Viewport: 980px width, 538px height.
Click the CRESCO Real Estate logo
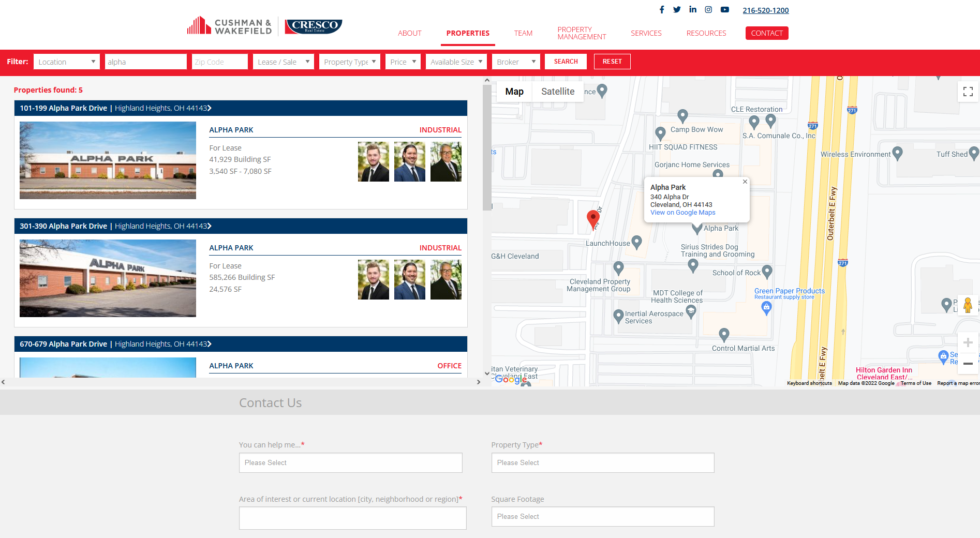[x=314, y=26]
